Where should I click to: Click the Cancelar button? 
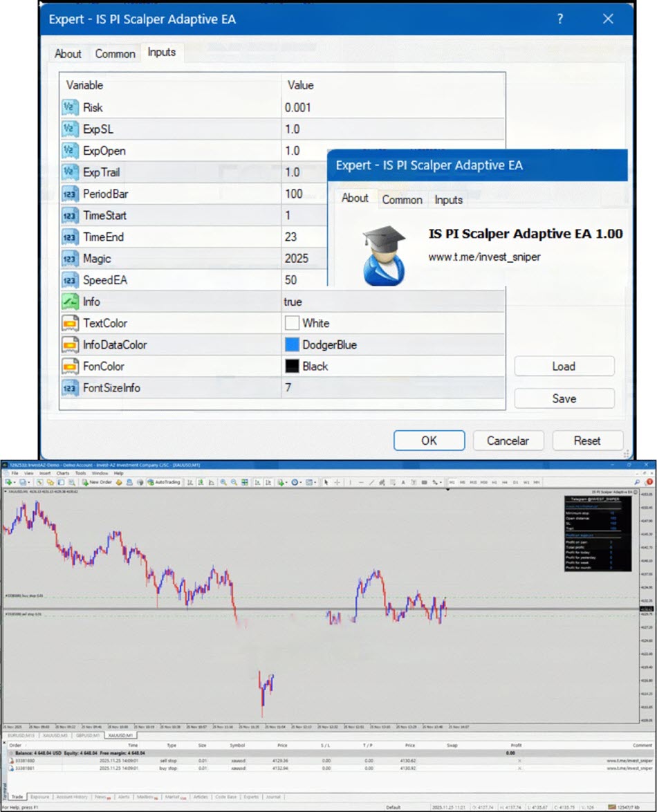click(508, 441)
